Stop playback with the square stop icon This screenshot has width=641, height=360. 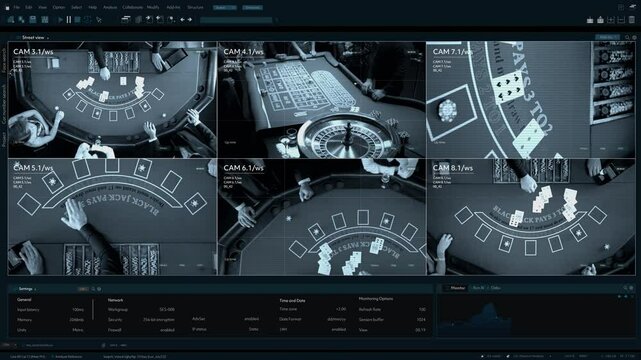pyautogui.click(x=77, y=19)
